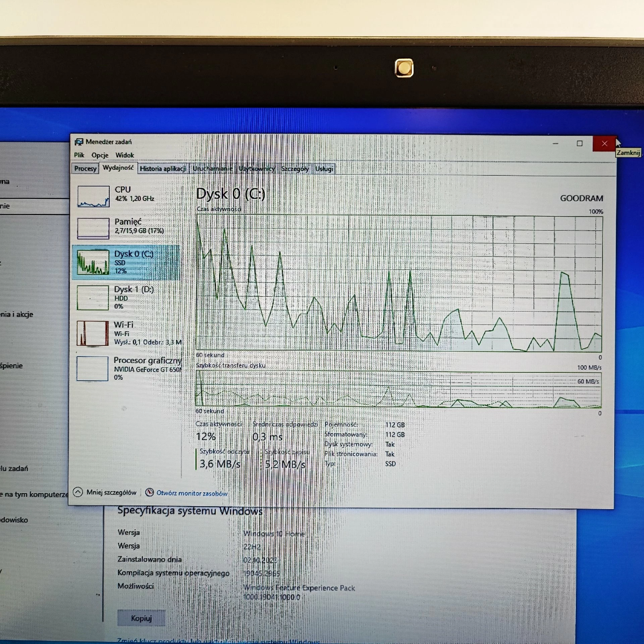Click Otwórz monitor zasobów link

[x=192, y=493]
